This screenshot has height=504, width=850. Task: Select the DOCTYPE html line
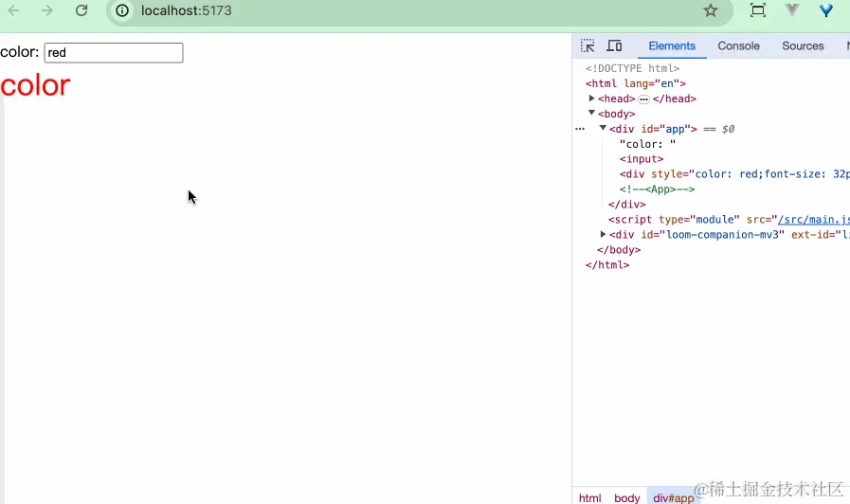tap(632, 68)
